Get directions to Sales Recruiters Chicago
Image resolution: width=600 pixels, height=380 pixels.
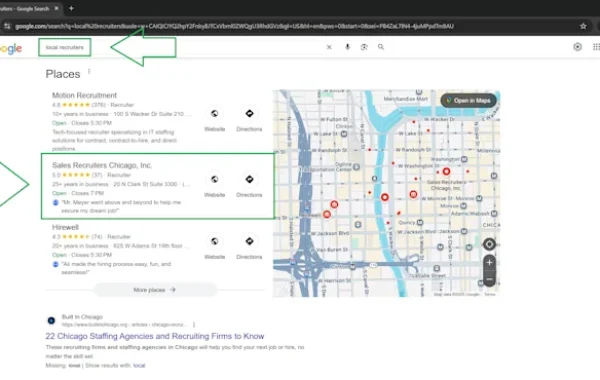pos(249,179)
